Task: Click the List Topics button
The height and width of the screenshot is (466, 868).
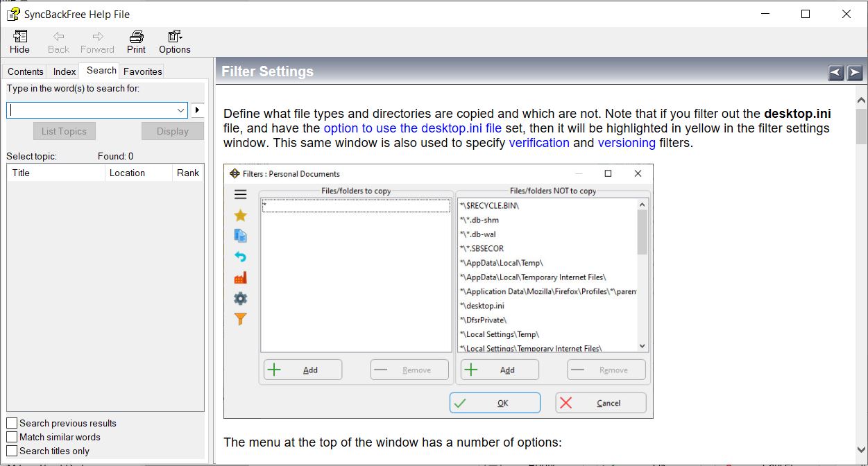Action: coord(64,131)
